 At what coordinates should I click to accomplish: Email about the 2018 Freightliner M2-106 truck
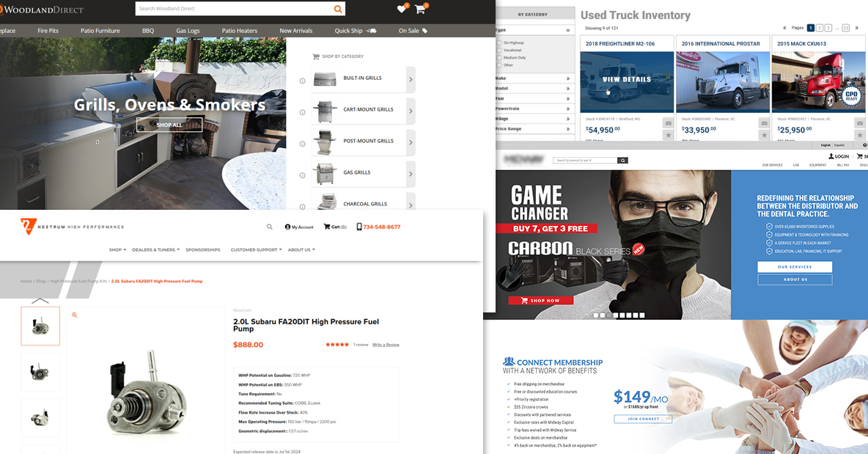[668, 123]
